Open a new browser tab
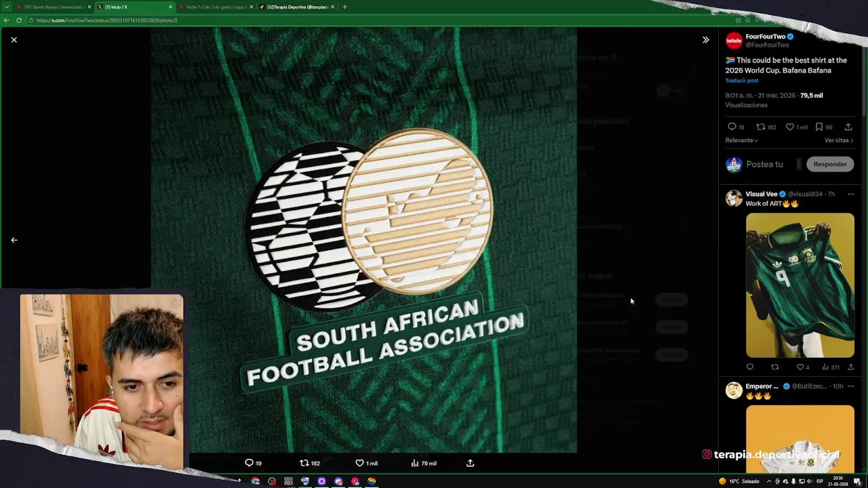The image size is (868, 488). point(344,7)
